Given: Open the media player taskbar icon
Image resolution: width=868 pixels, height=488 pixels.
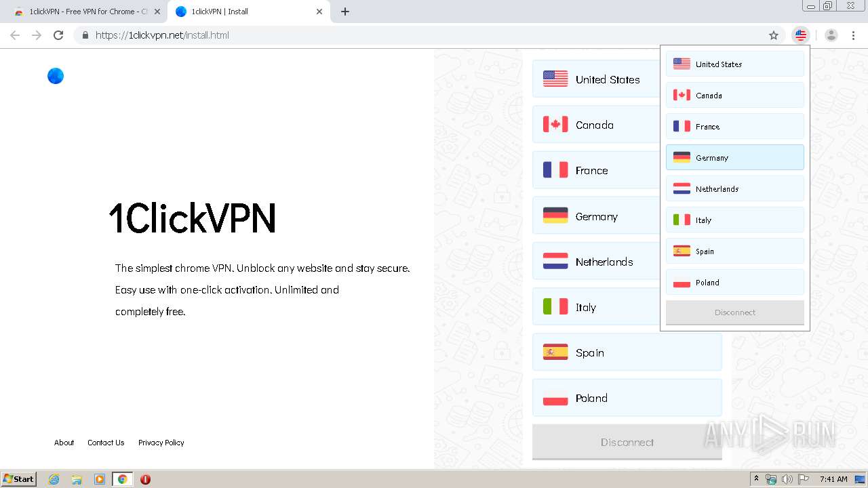Looking at the screenshot, I should coord(100,479).
